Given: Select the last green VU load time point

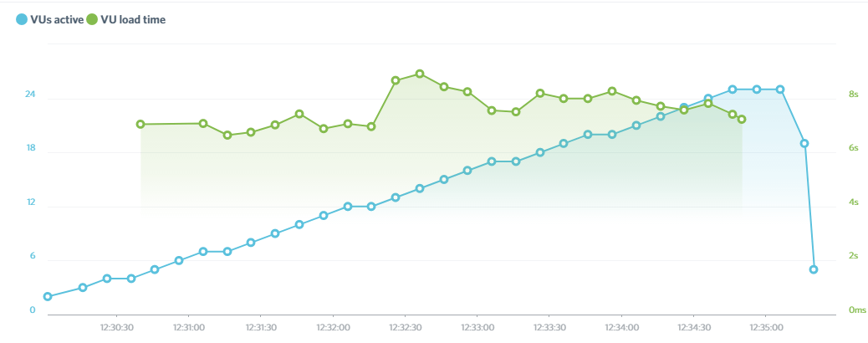Looking at the screenshot, I should coord(742,119).
